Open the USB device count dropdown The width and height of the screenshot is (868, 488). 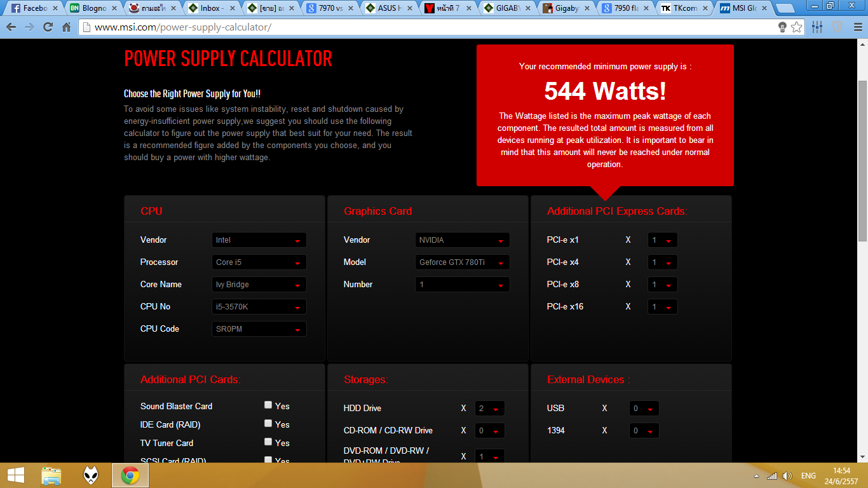tap(644, 409)
